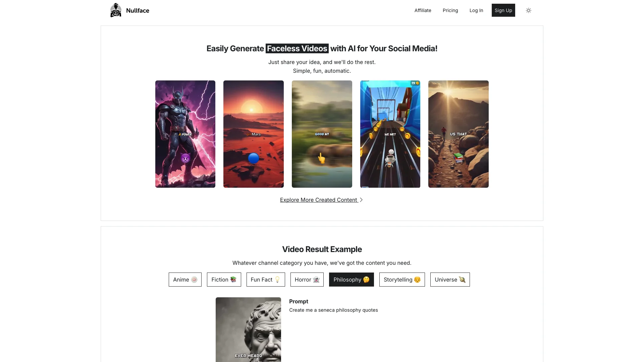Click the Nullface logo icon
Screen dimensions: 644x362
point(116,10)
